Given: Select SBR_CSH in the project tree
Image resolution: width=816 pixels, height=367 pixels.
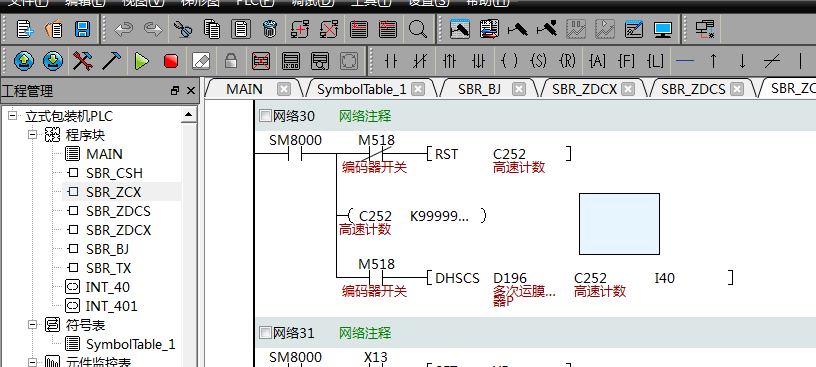Looking at the screenshot, I should 114,173.
